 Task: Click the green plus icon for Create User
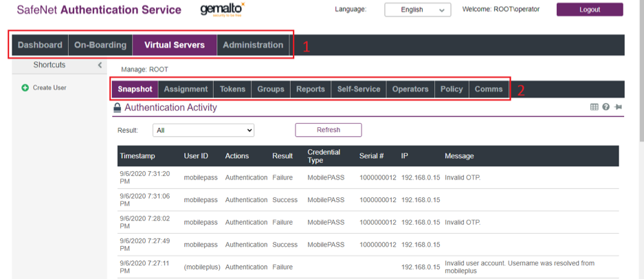click(x=25, y=87)
